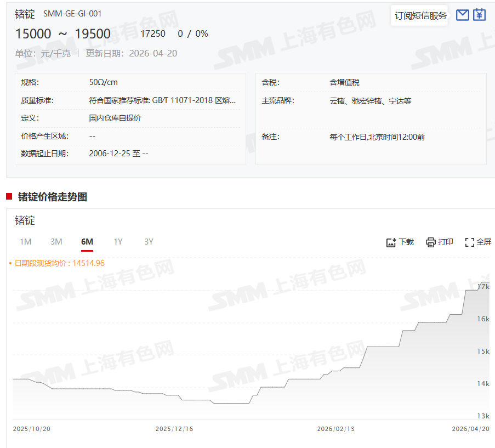Viewport: 495px width, 448px height.
Task: Switch chart range to 1M
Action: pos(26,242)
